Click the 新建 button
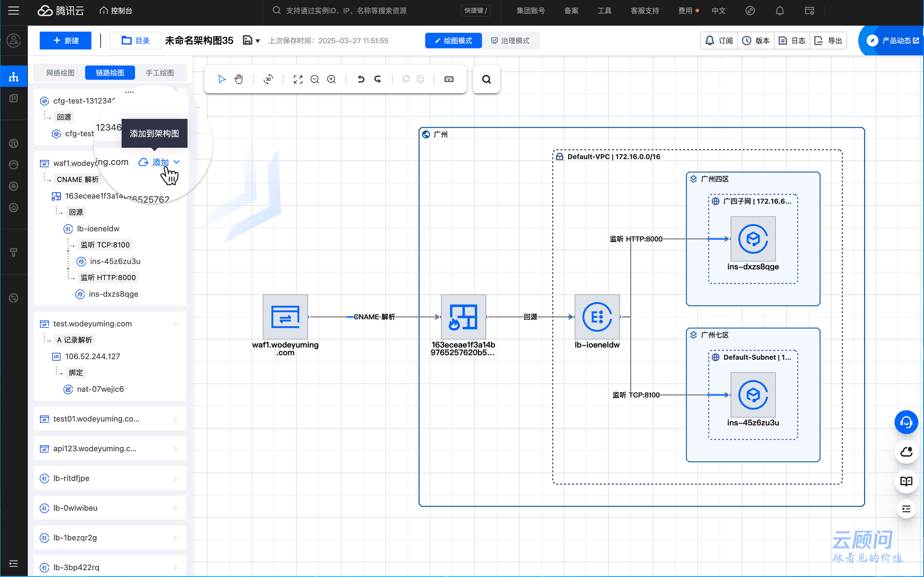This screenshot has width=924, height=577. coord(65,41)
